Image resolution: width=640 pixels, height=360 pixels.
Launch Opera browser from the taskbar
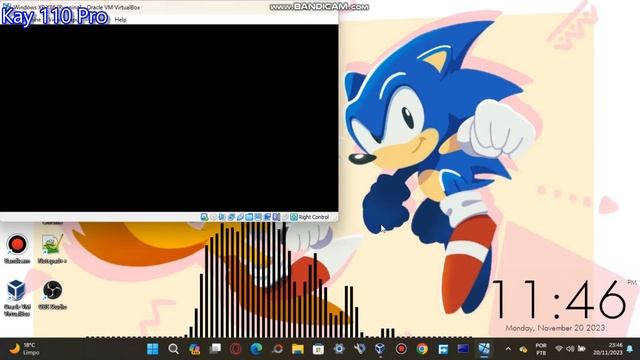point(236,349)
